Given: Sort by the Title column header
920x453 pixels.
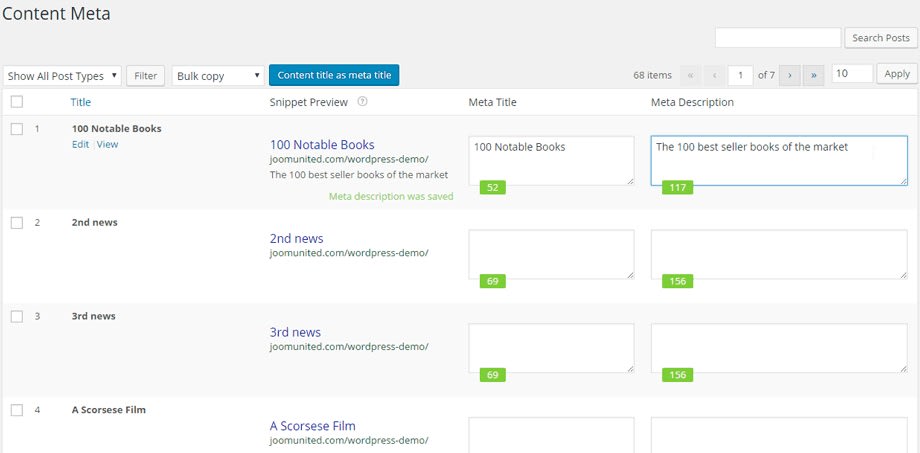Looking at the screenshot, I should 80,102.
